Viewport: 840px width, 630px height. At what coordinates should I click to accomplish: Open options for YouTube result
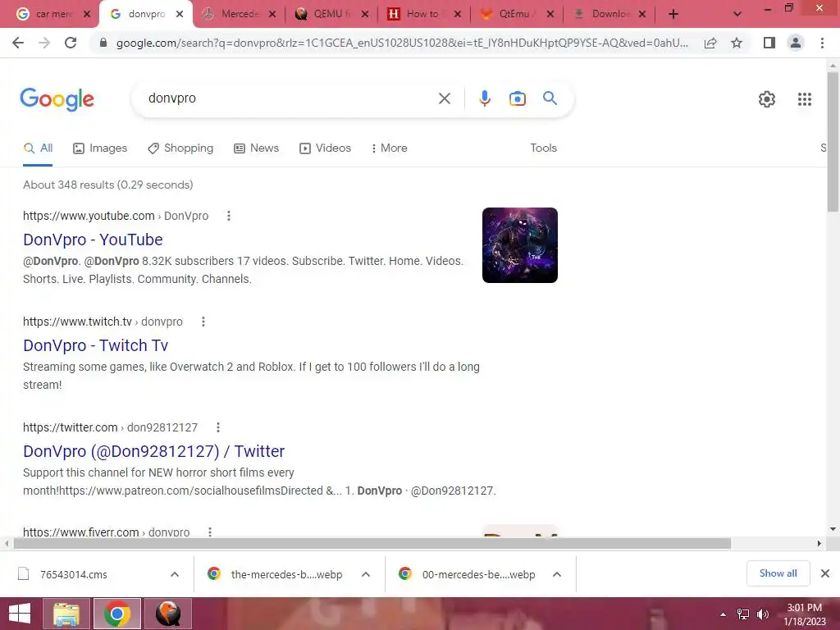point(229,216)
